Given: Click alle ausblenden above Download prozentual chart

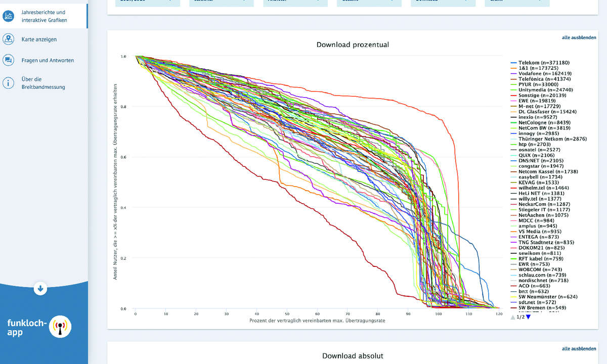Looking at the screenshot, I should [579, 38].
